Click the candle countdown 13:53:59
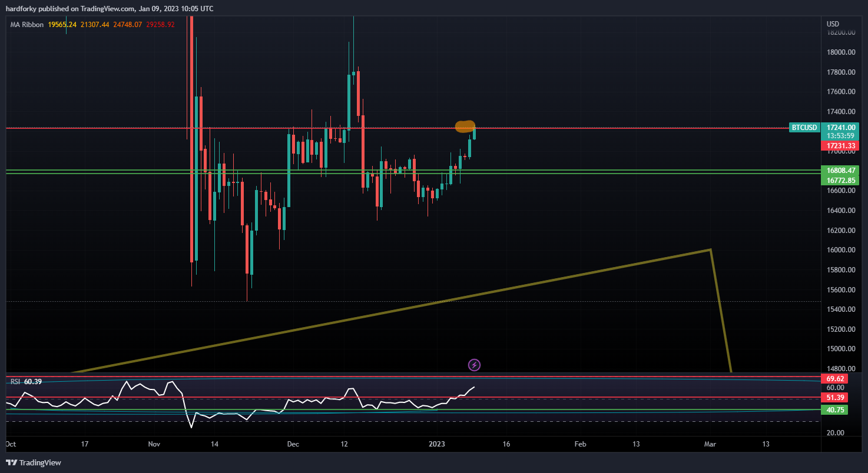 click(841, 135)
